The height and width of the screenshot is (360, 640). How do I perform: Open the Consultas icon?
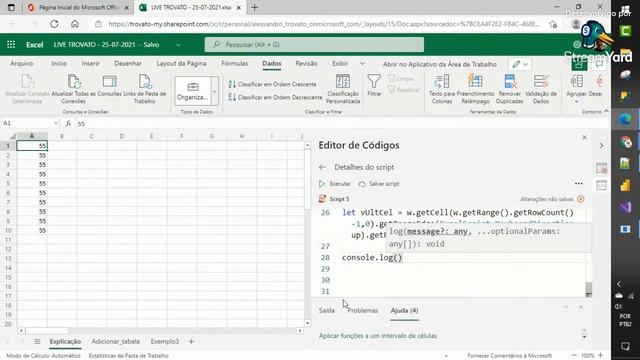point(109,81)
